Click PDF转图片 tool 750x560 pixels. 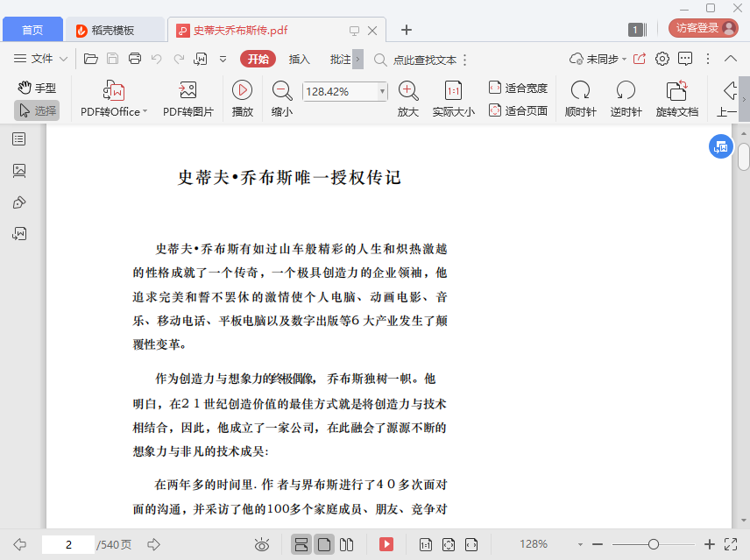[x=188, y=99]
